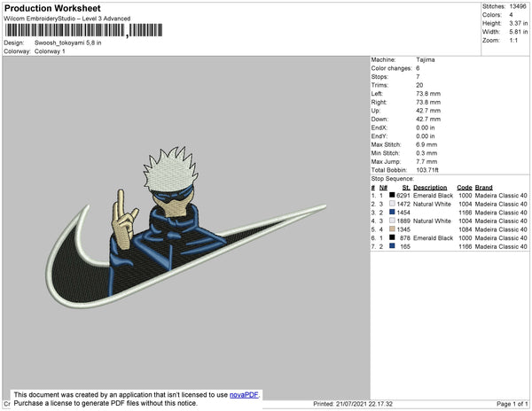
Task: Click stitch count 1472 in stop 2
Action: [x=403, y=204]
